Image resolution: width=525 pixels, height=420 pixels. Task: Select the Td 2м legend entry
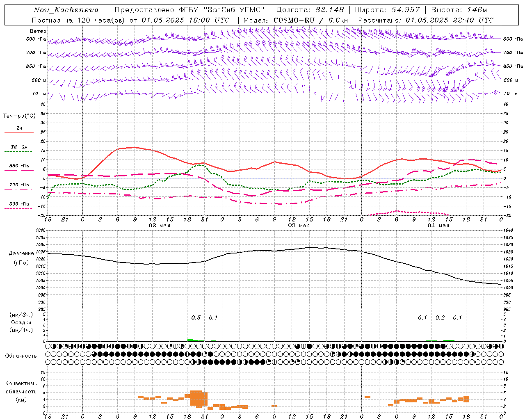19,147
